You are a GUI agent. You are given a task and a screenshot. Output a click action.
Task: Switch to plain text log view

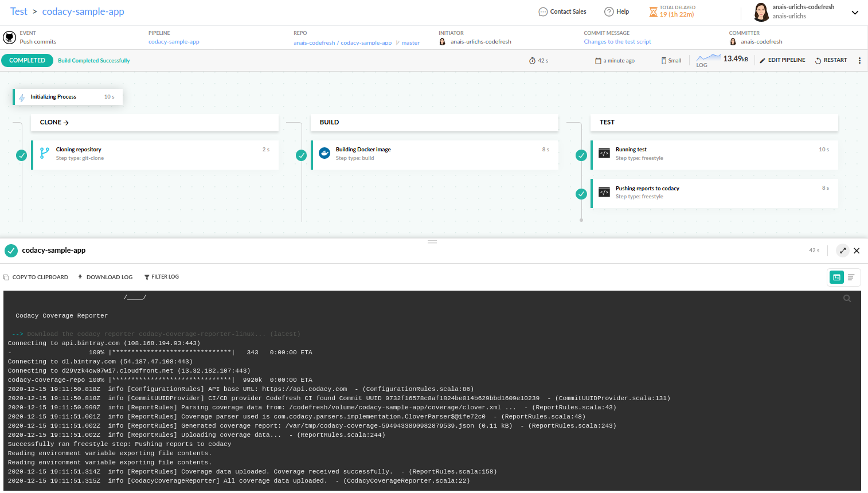851,277
